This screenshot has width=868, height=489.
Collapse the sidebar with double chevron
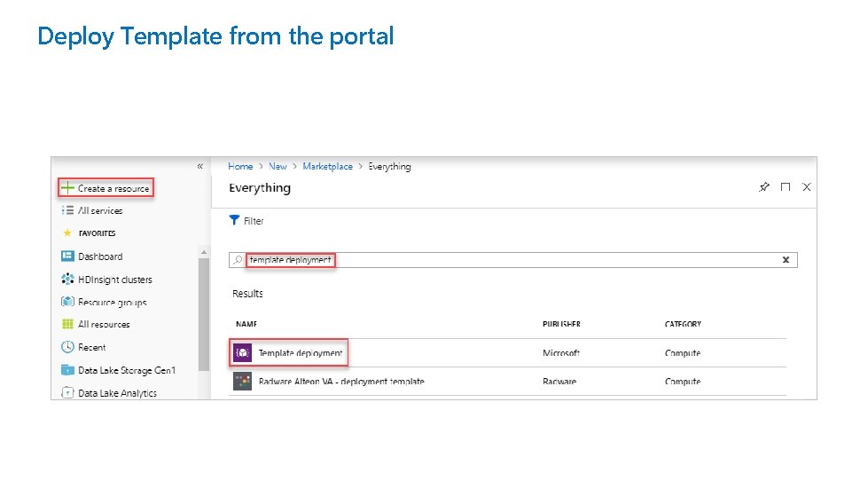[200, 166]
